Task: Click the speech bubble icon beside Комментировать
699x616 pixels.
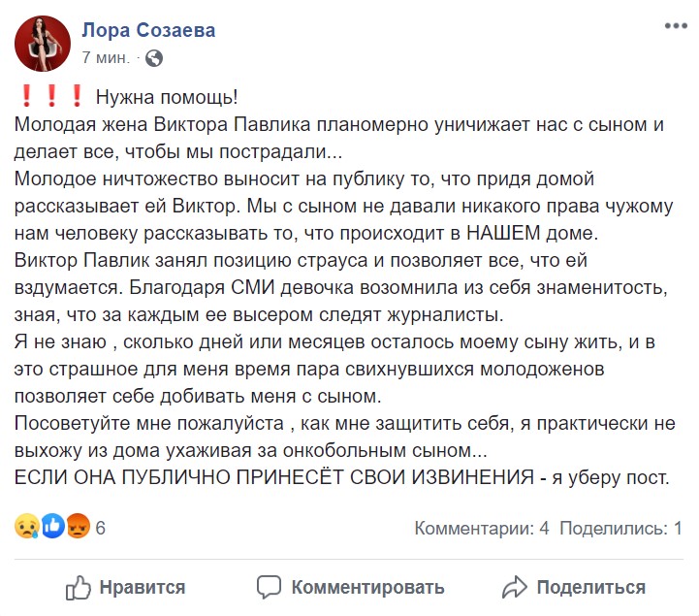Action: point(269,587)
